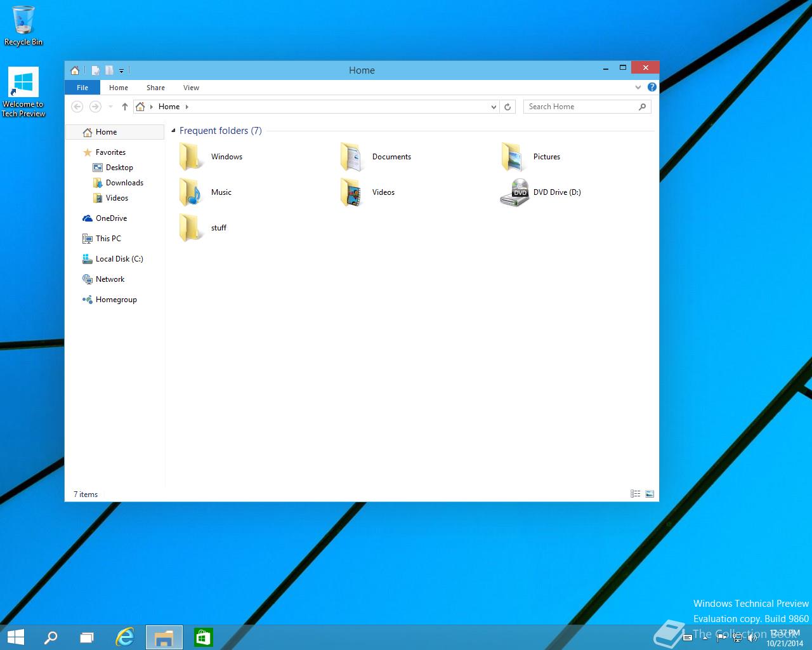The width and height of the screenshot is (812, 650).
Task: Click the Frequent folders (7) heading
Action: (x=221, y=131)
